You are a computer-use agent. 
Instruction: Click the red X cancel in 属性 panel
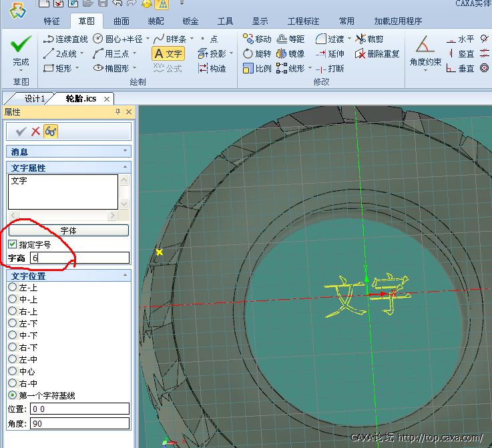[x=35, y=131]
